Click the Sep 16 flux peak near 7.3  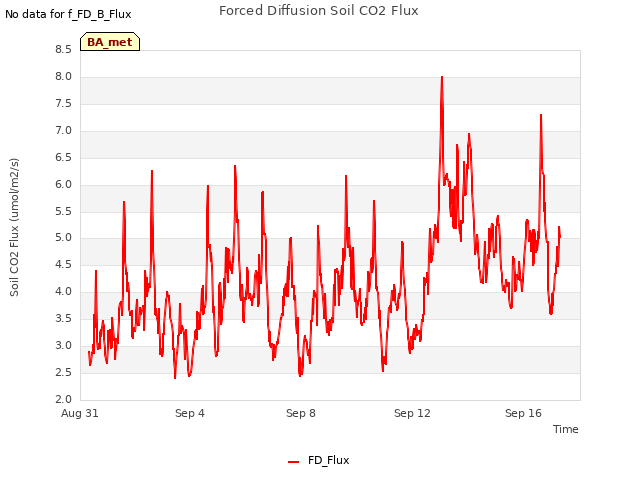[541, 116]
